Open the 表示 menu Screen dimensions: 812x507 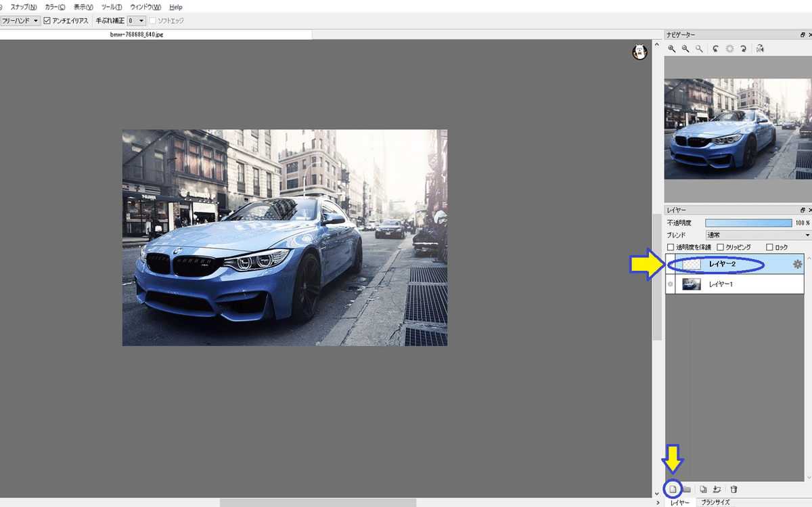83,7
